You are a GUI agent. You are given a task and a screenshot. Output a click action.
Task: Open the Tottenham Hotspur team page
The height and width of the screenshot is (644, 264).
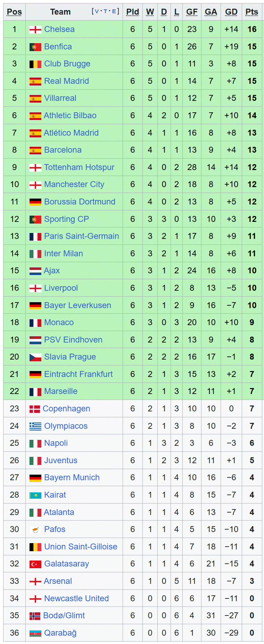pyautogui.click(x=79, y=167)
